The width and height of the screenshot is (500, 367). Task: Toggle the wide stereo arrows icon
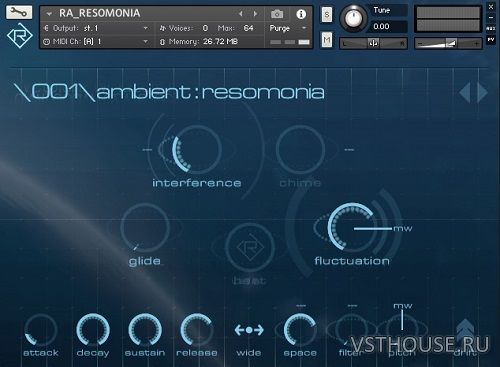click(249, 330)
